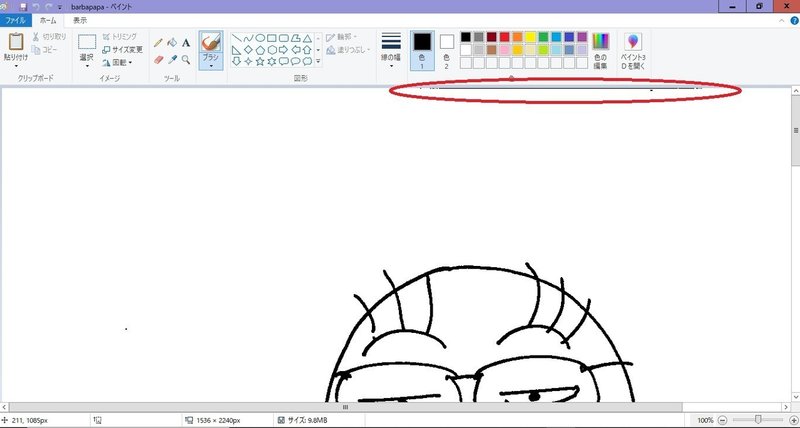Viewport: 800px width, 428px height.
Task: Switch to the 表示 tab
Action: tap(80, 20)
